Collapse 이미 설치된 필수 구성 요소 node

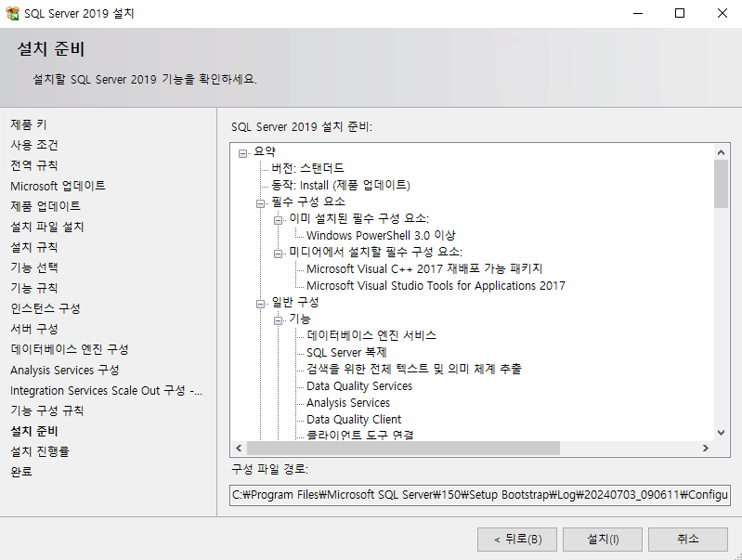click(278, 220)
